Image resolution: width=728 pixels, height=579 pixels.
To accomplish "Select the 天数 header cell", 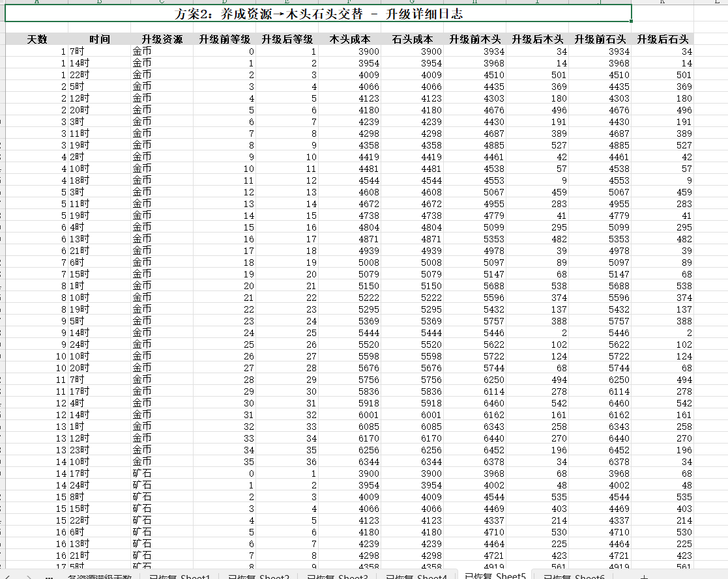I will (x=36, y=40).
